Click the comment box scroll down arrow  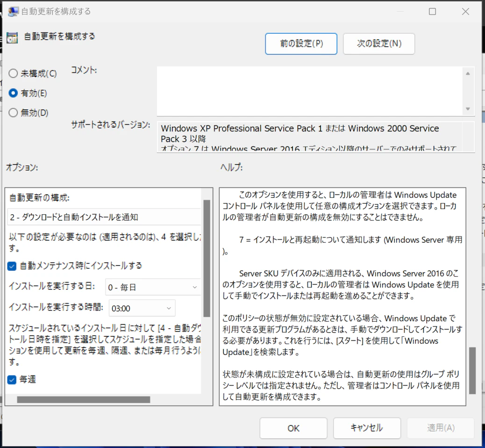[x=468, y=109]
